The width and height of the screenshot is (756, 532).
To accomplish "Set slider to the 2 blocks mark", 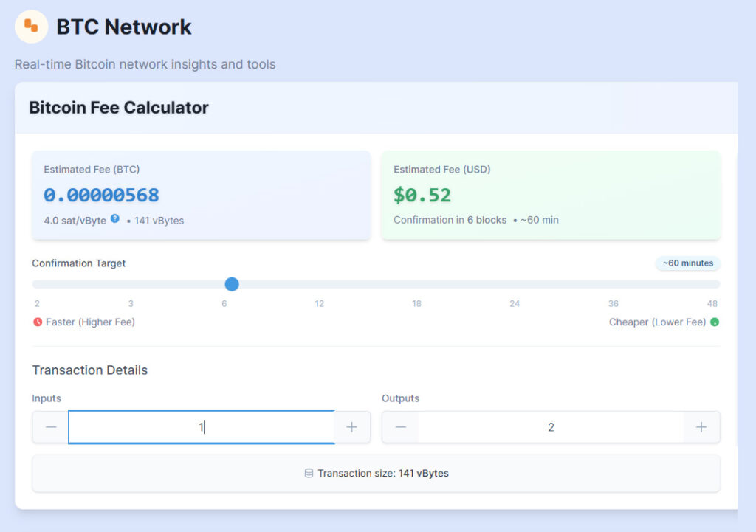I will (x=37, y=284).
